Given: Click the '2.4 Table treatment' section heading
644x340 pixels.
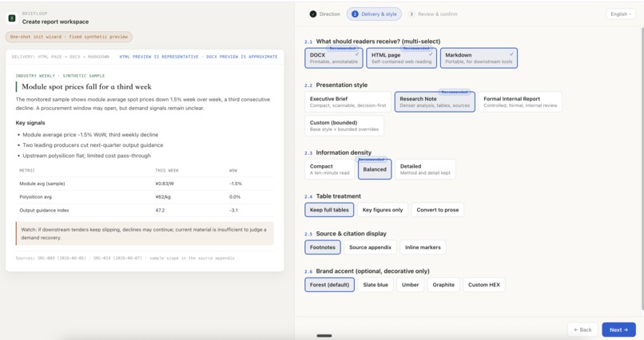Looking at the screenshot, I should coord(332,196).
